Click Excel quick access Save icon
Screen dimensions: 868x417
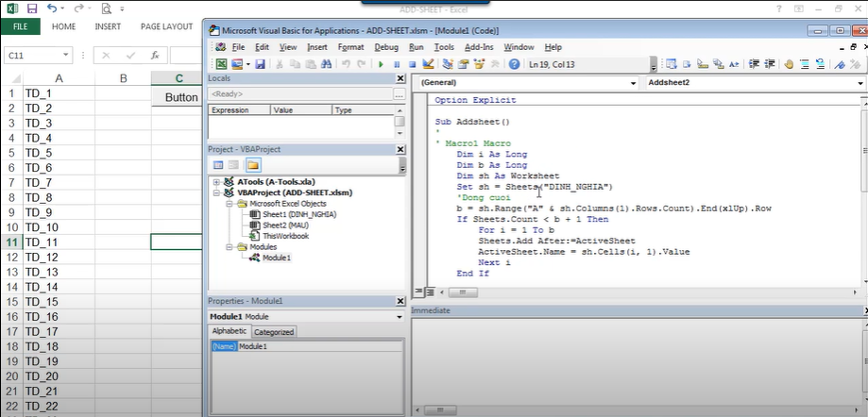point(31,8)
